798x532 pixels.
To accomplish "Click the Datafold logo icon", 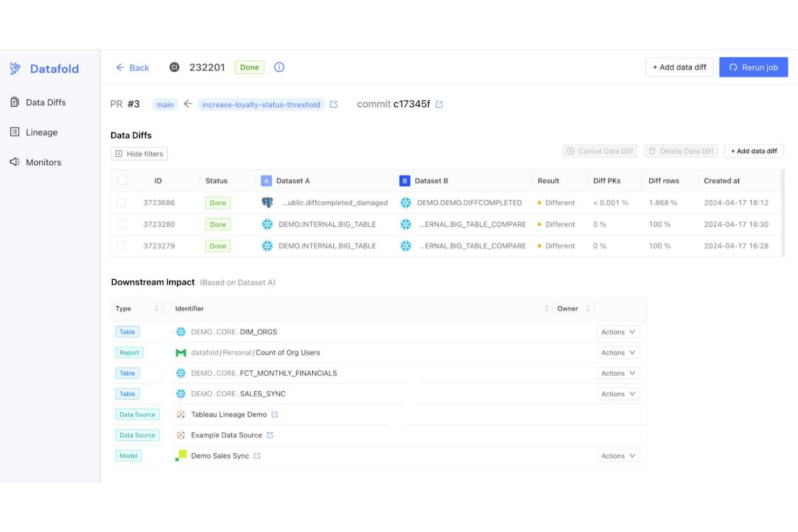I will pyautogui.click(x=15, y=68).
